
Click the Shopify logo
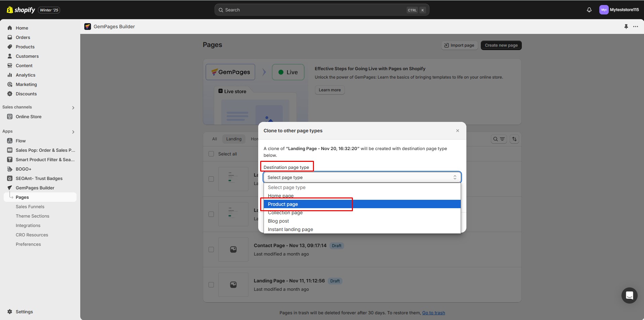click(21, 10)
